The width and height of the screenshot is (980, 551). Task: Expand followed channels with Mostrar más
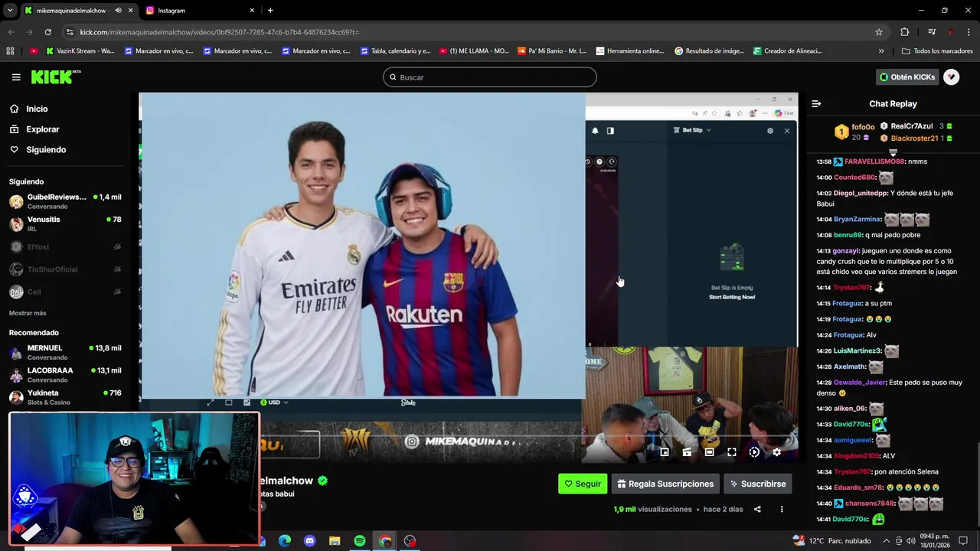tap(28, 313)
